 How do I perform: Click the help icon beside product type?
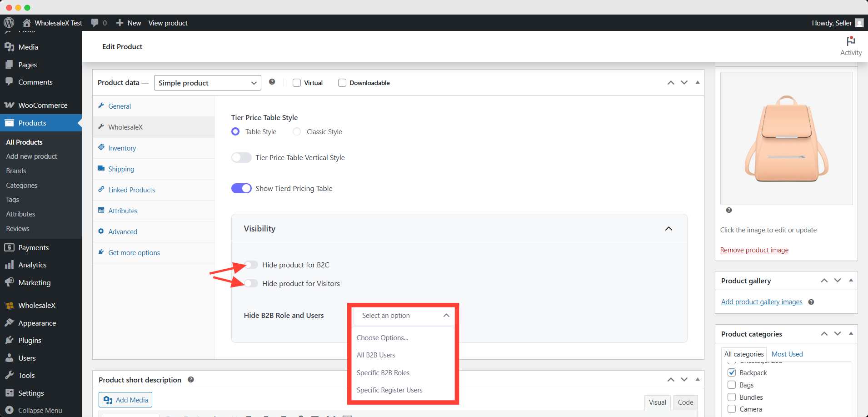pos(272,82)
